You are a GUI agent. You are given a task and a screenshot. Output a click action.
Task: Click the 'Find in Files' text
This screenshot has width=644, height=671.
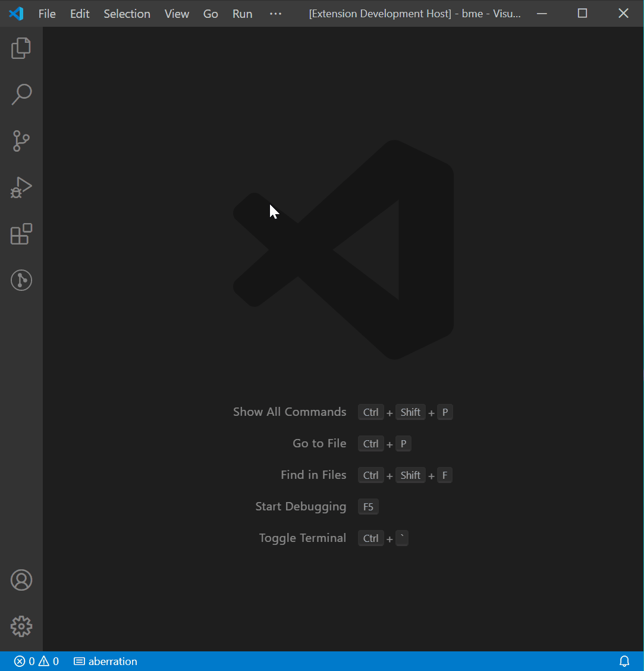(x=313, y=475)
